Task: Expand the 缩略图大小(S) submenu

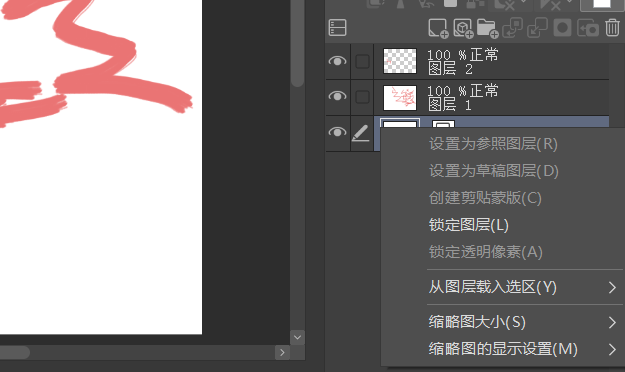Action: 521,322
